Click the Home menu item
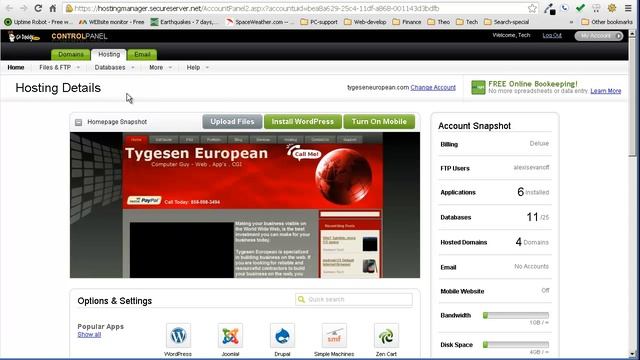This screenshot has width=640, height=360. pos(16,67)
